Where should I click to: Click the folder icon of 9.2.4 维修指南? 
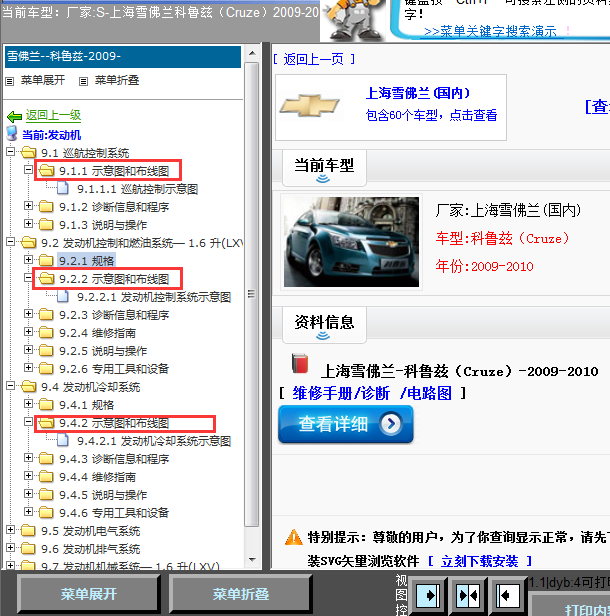coord(46,332)
